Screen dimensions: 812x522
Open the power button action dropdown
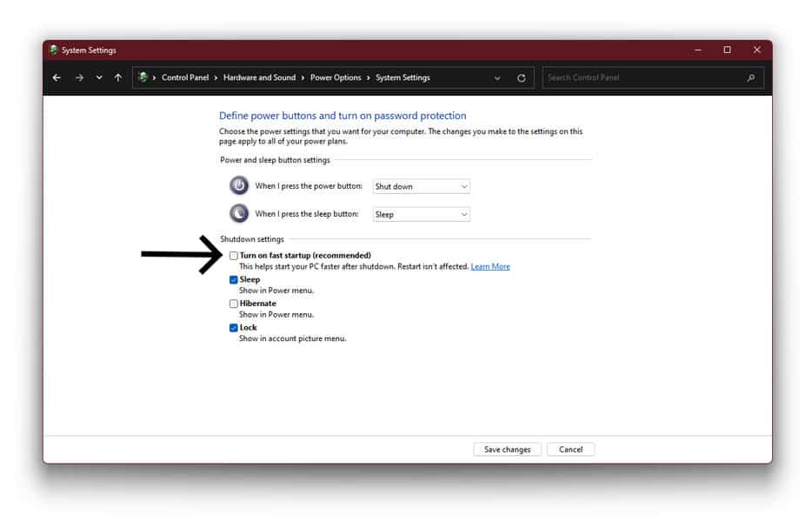coord(421,186)
